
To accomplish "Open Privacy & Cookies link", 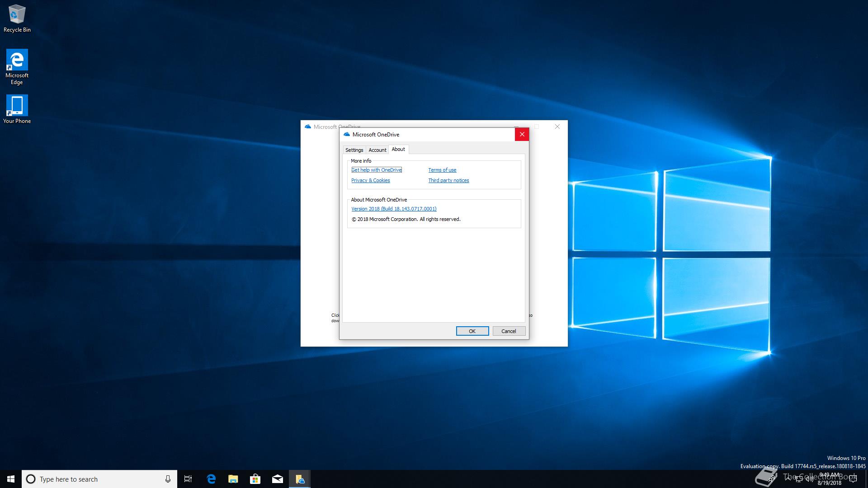I will (x=370, y=180).
